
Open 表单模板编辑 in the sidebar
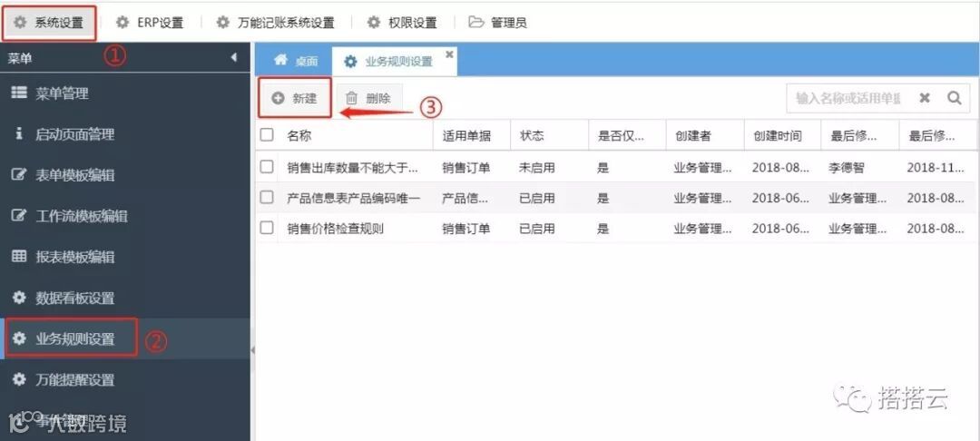click(125, 175)
